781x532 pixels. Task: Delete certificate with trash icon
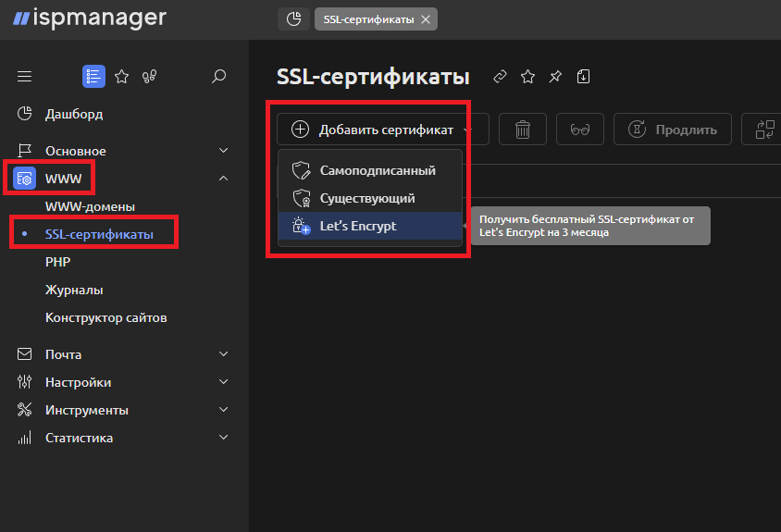[x=523, y=130]
